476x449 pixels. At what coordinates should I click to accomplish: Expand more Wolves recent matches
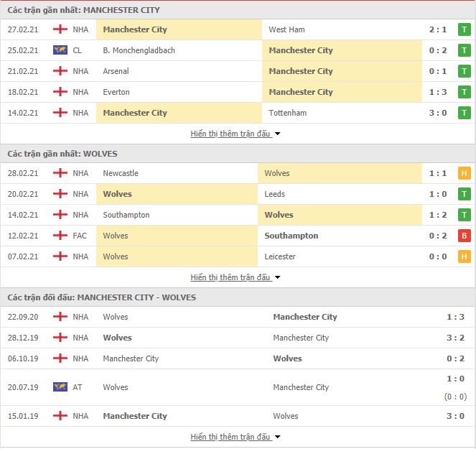pyautogui.click(x=235, y=277)
